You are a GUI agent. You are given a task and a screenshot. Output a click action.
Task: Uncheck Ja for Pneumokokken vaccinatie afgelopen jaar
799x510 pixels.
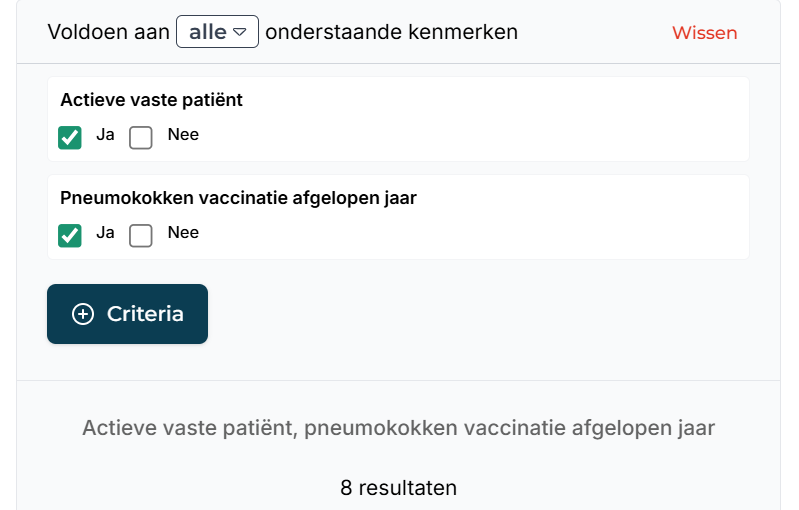click(70, 235)
